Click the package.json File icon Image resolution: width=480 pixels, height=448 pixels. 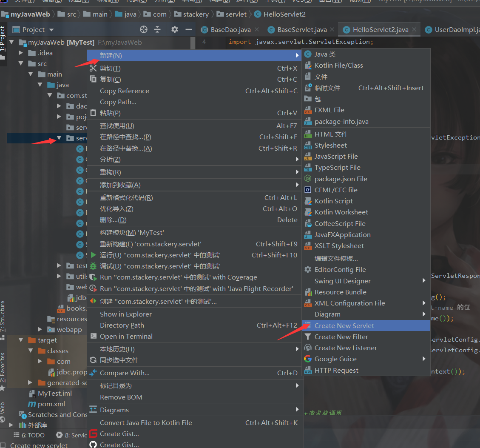[x=308, y=179]
